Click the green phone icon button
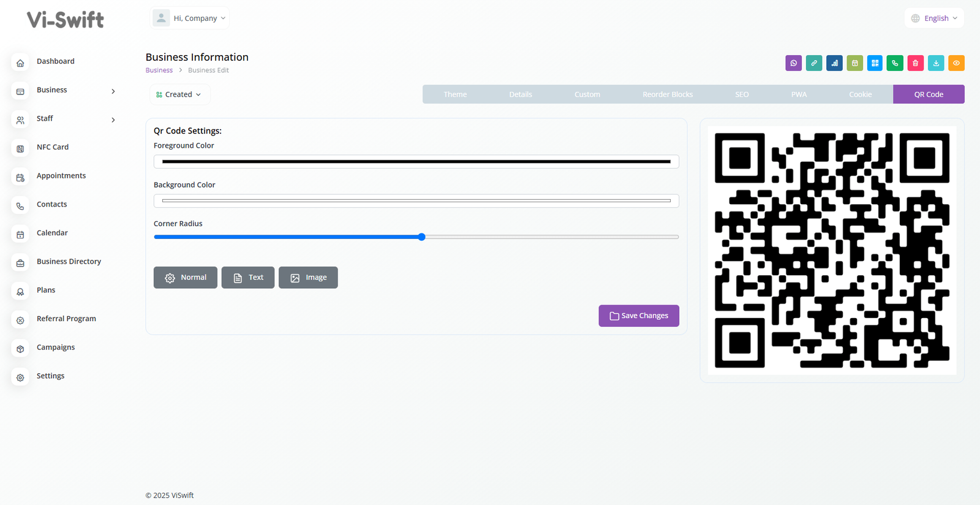This screenshot has height=505, width=980. tap(895, 63)
